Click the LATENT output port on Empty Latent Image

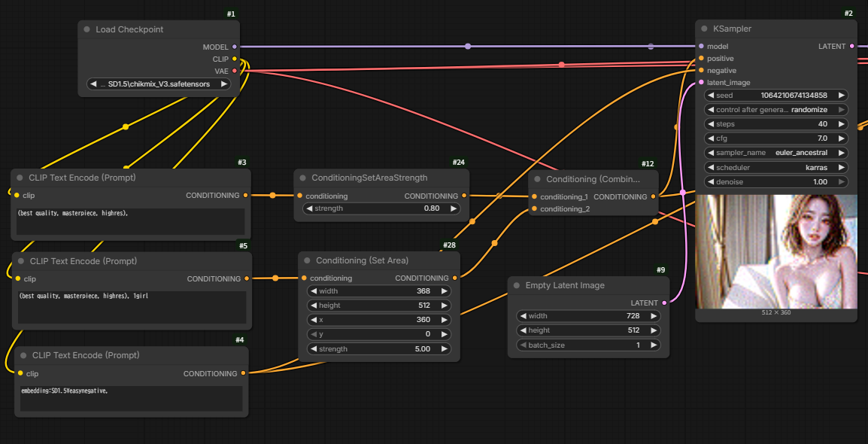point(664,303)
